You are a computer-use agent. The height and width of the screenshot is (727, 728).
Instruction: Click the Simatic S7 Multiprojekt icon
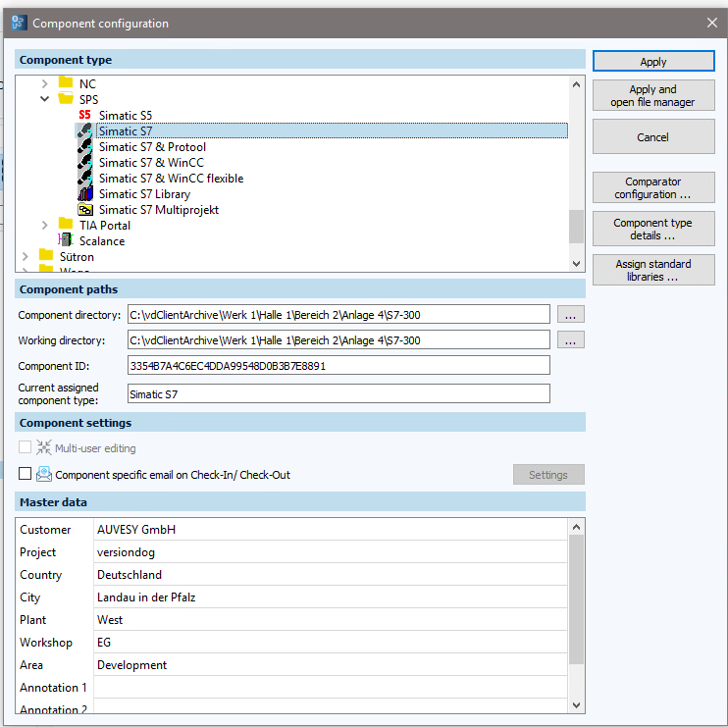(85, 210)
